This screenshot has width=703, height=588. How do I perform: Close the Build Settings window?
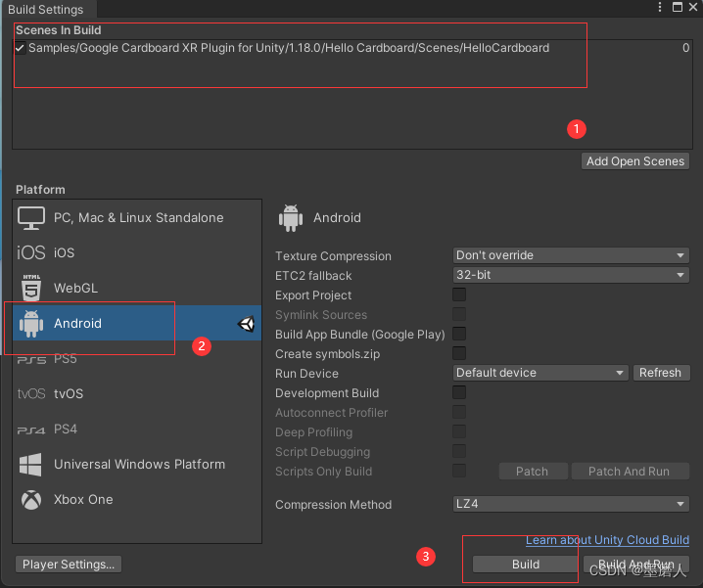coord(693,7)
